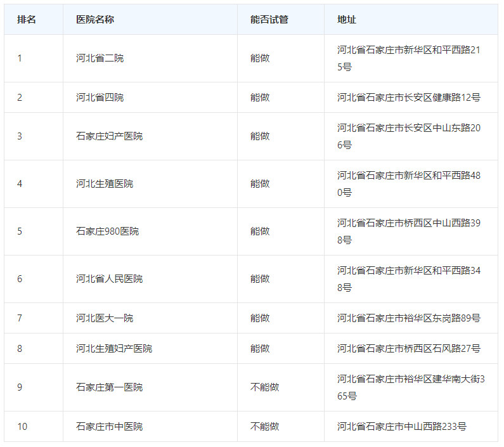Click 能做 in 河北生殖医院 row
Image resolution: width=504 pixels, height=447 pixels.
coord(260,184)
